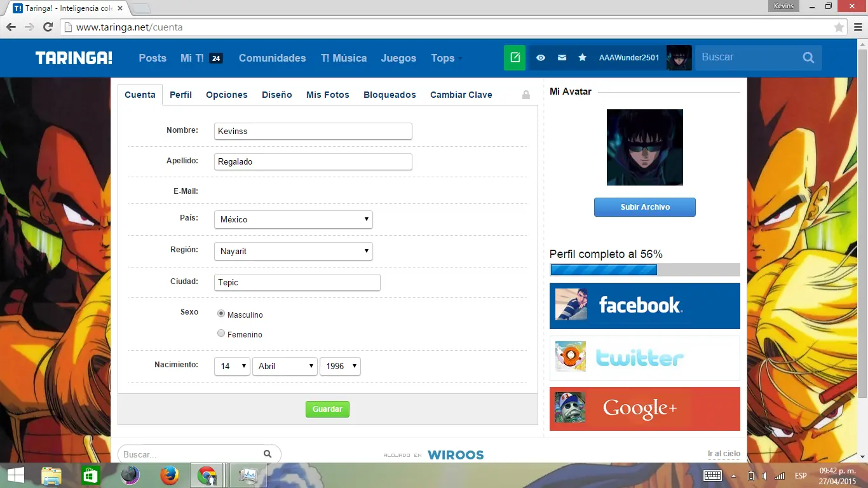Click the Chrome icon in the taskbar

pos(207,475)
